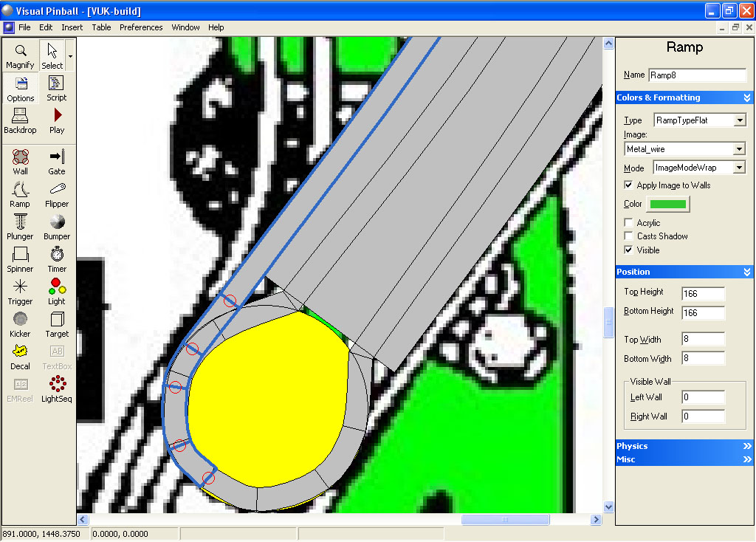Expand the Physics section

pos(684,446)
